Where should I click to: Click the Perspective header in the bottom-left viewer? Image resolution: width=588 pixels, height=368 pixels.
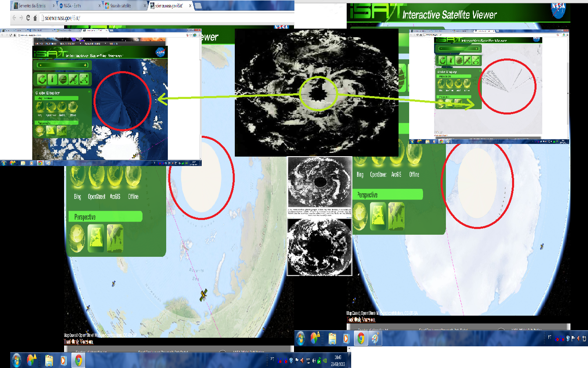(x=105, y=217)
